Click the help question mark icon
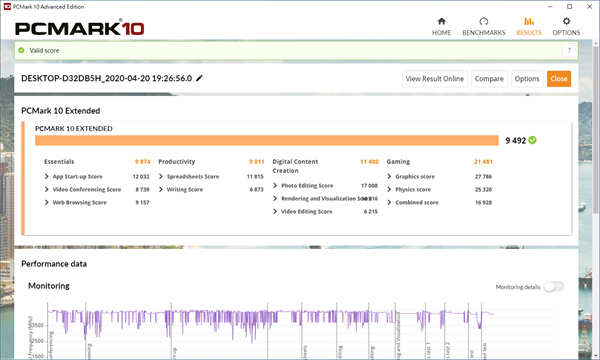 tap(569, 50)
